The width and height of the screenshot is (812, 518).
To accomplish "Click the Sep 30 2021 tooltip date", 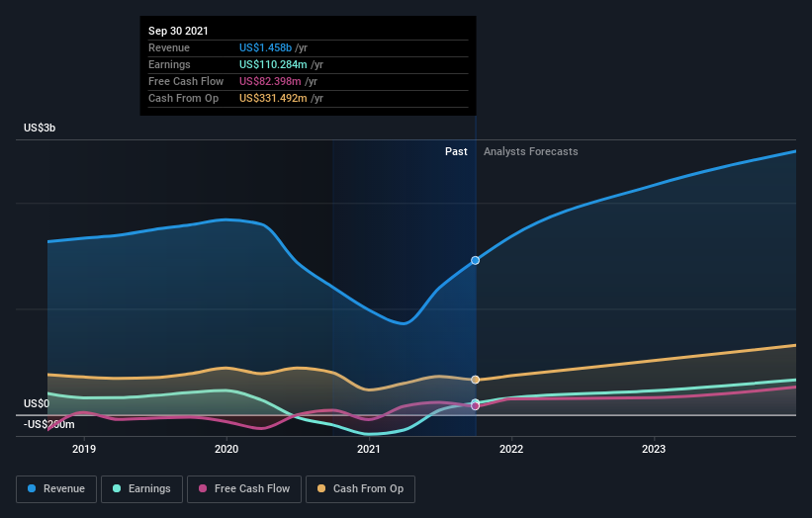I will coord(178,31).
